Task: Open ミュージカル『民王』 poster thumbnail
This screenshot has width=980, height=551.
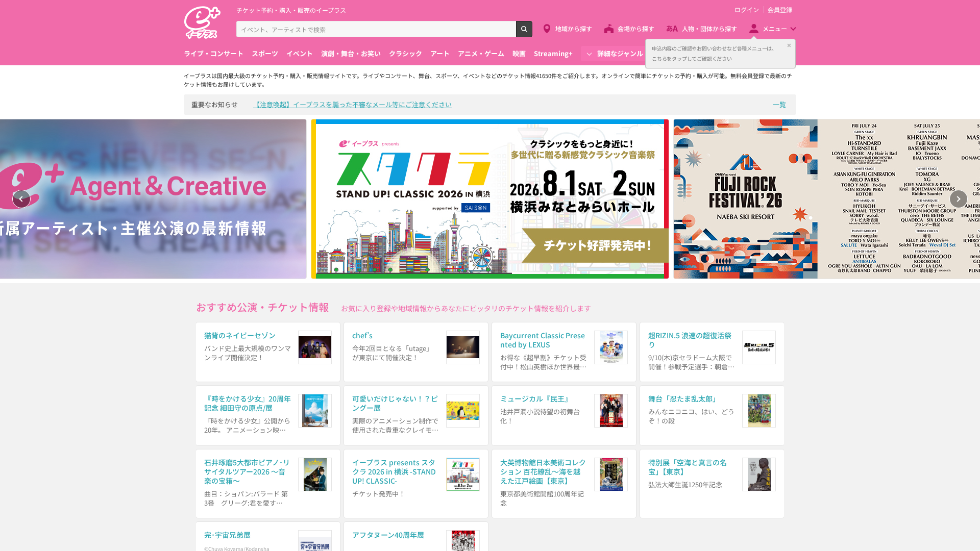Action: (611, 411)
